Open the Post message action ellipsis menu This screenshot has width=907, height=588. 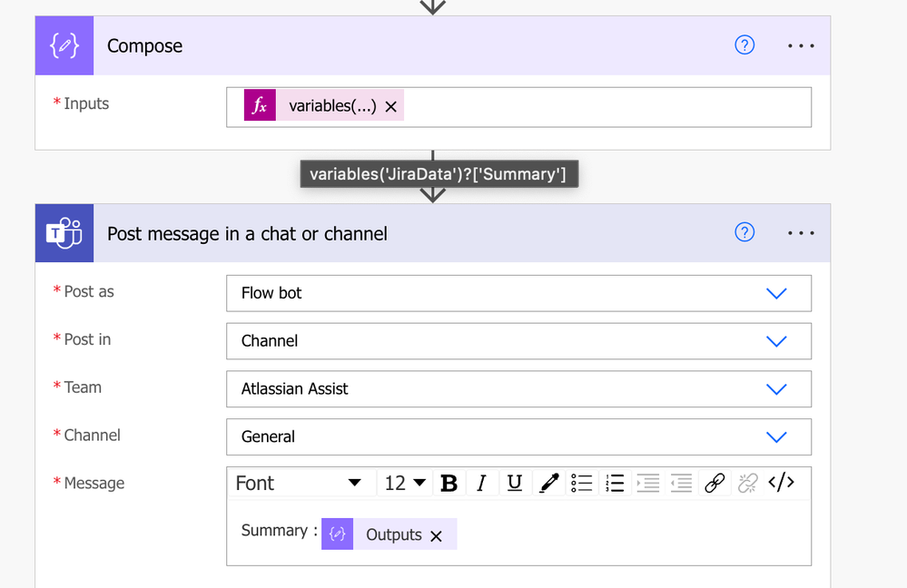point(801,233)
